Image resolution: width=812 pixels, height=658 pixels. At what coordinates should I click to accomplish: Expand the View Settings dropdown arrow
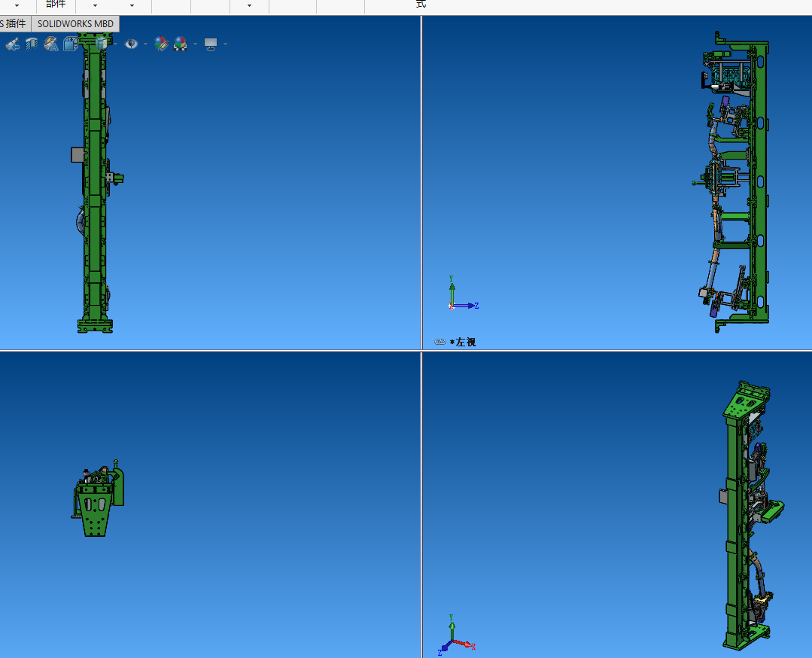224,44
